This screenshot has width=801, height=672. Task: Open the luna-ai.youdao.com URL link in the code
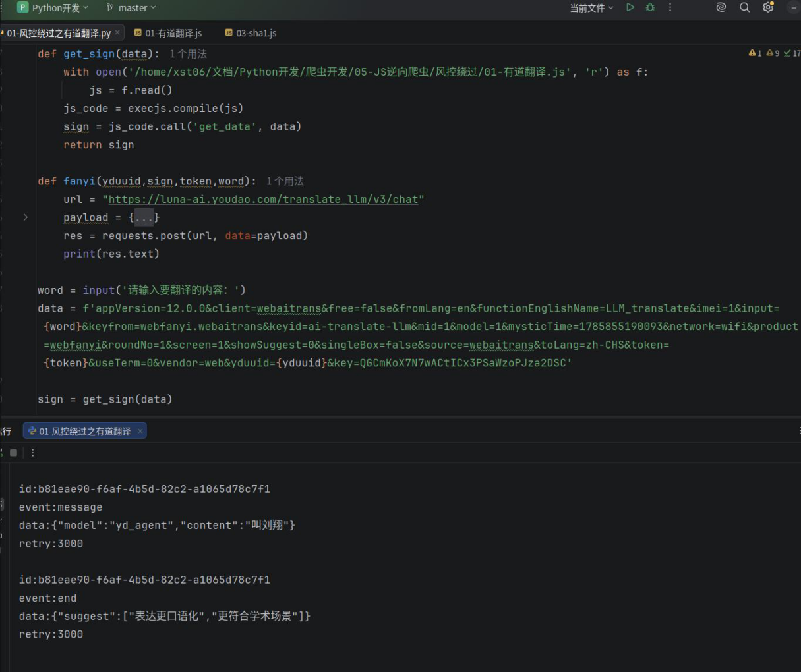pyautogui.click(x=263, y=199)
